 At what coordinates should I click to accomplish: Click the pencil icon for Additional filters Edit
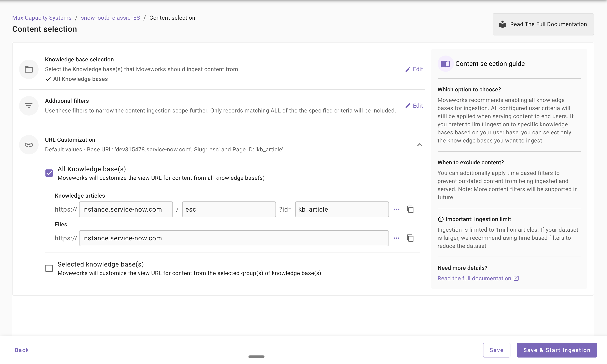tap(408, 106)
